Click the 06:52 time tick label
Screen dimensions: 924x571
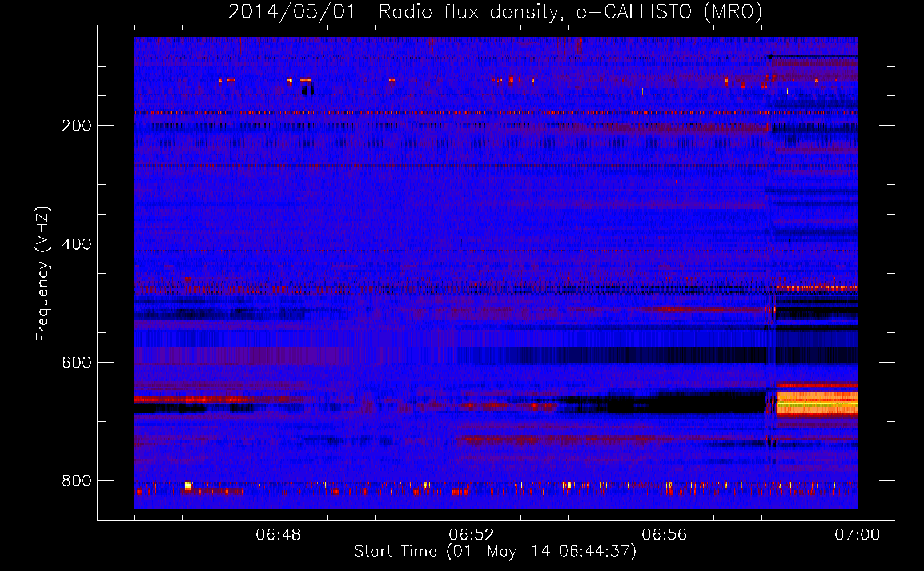(x=472, y=535)
